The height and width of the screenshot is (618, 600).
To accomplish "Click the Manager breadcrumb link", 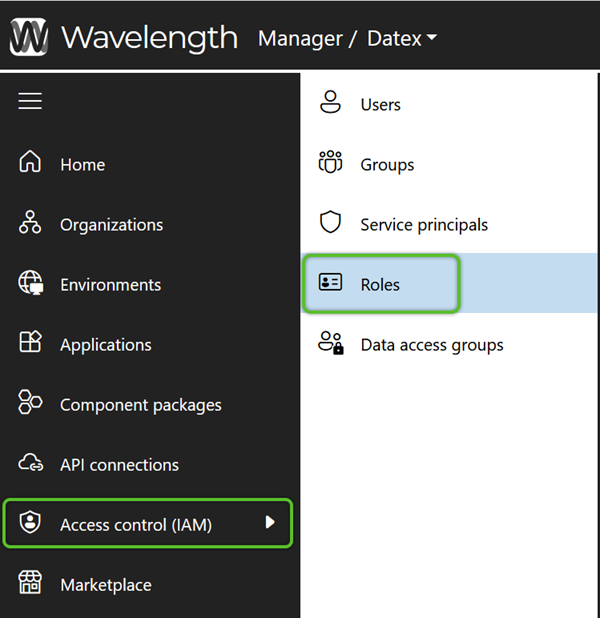I will point(300,39).
